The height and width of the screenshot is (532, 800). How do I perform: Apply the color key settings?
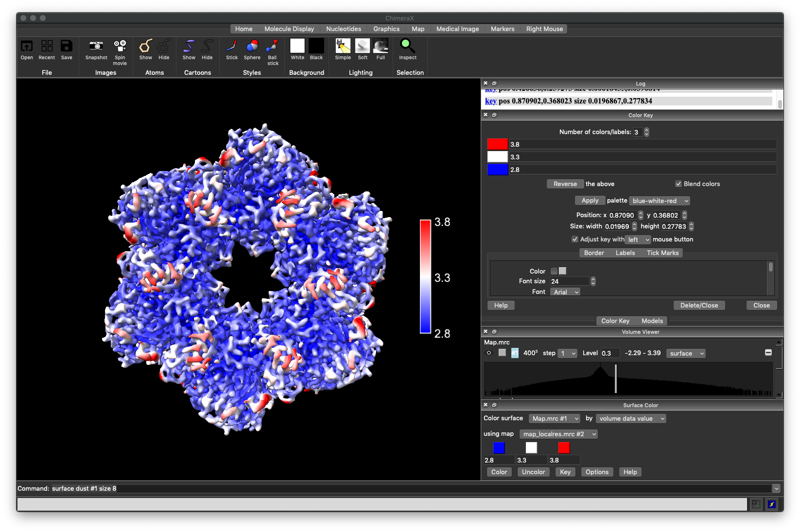(x=590, y=200)
